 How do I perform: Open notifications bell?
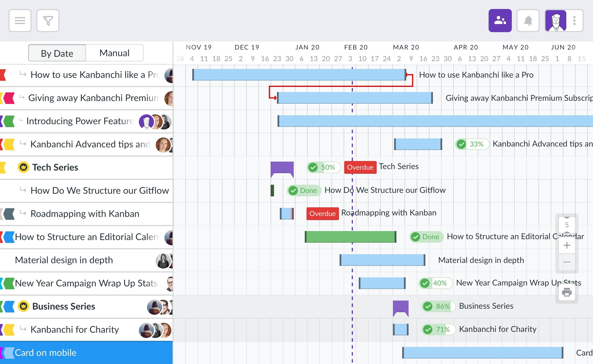[x=528, y=21]
